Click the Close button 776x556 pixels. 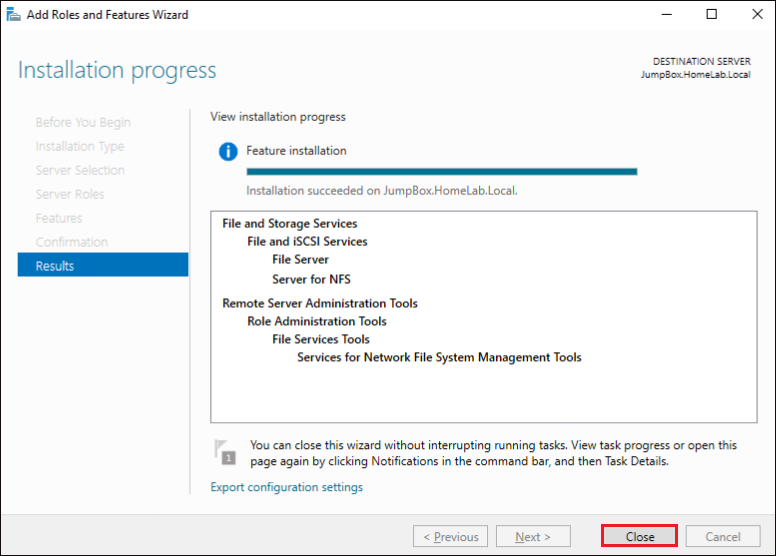(639, 536)
